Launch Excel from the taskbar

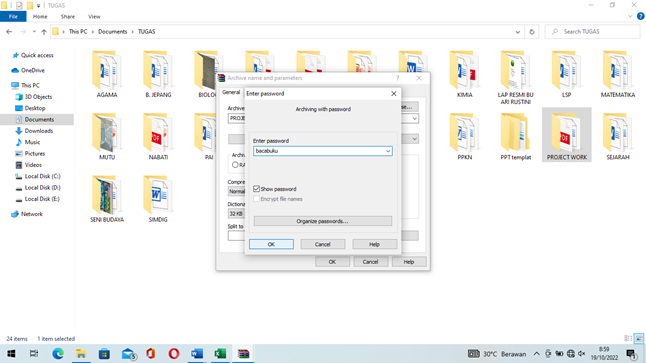click(220, 354)
